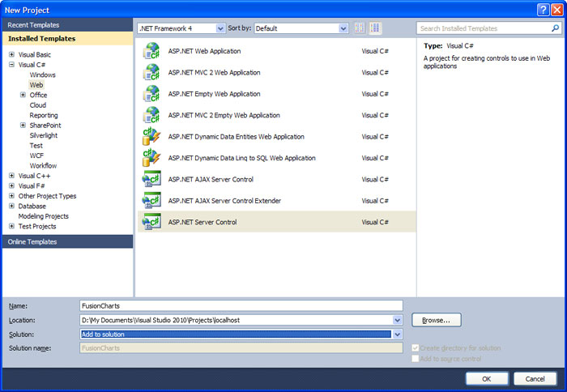Select the Modeling Projects item
The image size is (567, 392).
click(x=44, y=216)
